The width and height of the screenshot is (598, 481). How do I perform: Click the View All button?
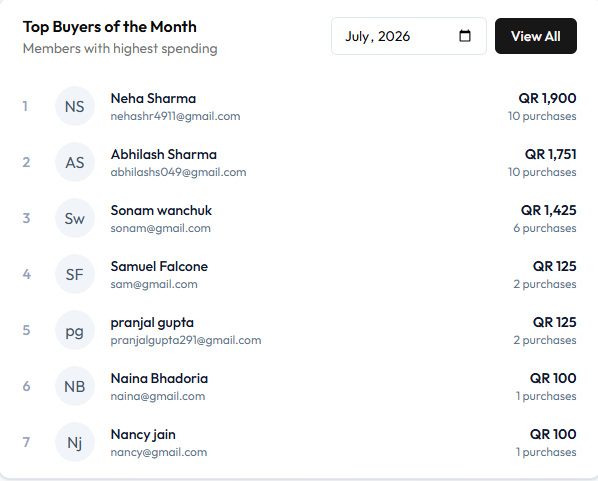click(536, 36)
